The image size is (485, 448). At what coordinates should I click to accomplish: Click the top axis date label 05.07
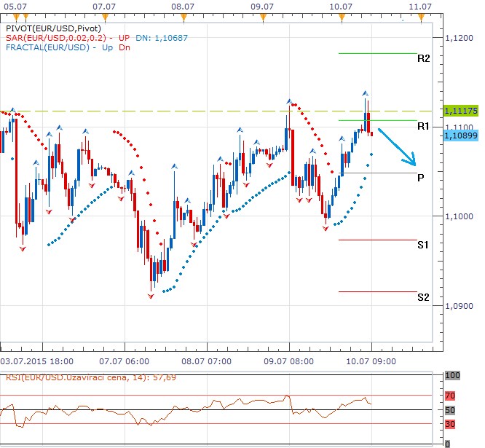coord(15,7)
